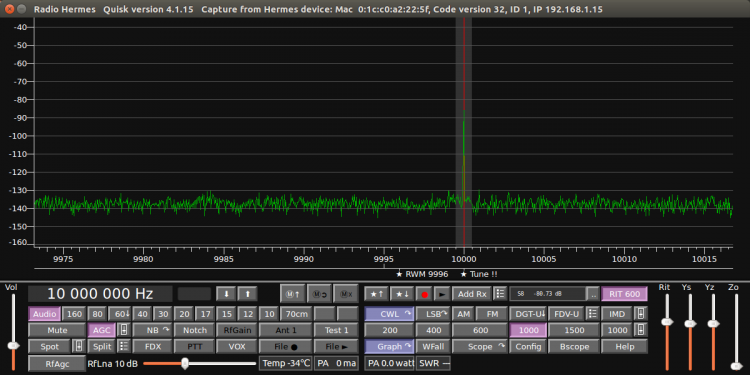750x375 pixels.
Task: Click the star up-arrow favorites button
Action: point(376,294)
